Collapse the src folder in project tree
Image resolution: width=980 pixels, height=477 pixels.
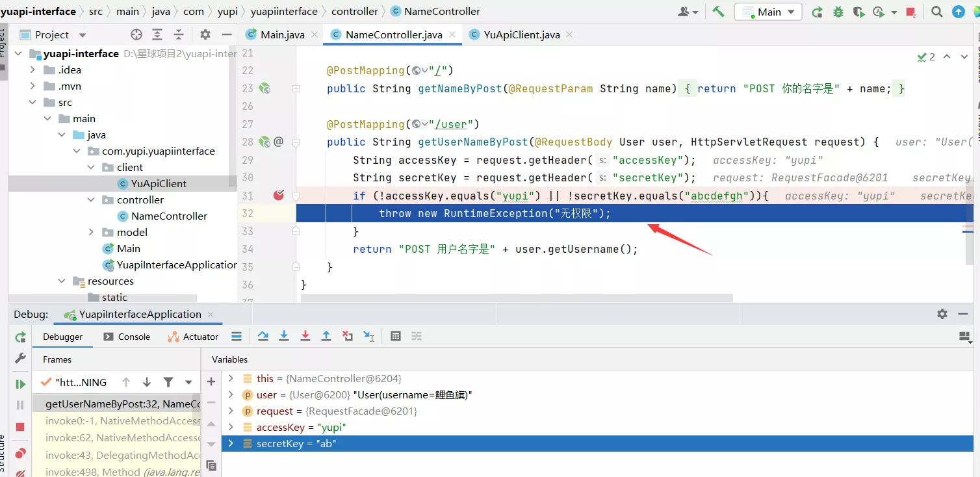click(32, 102)
